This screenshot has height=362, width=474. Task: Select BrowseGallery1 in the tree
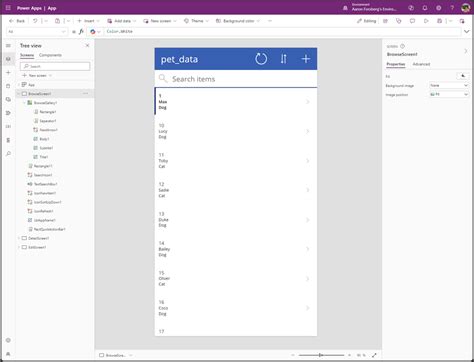pyautogui.click(x=45, y=103)
